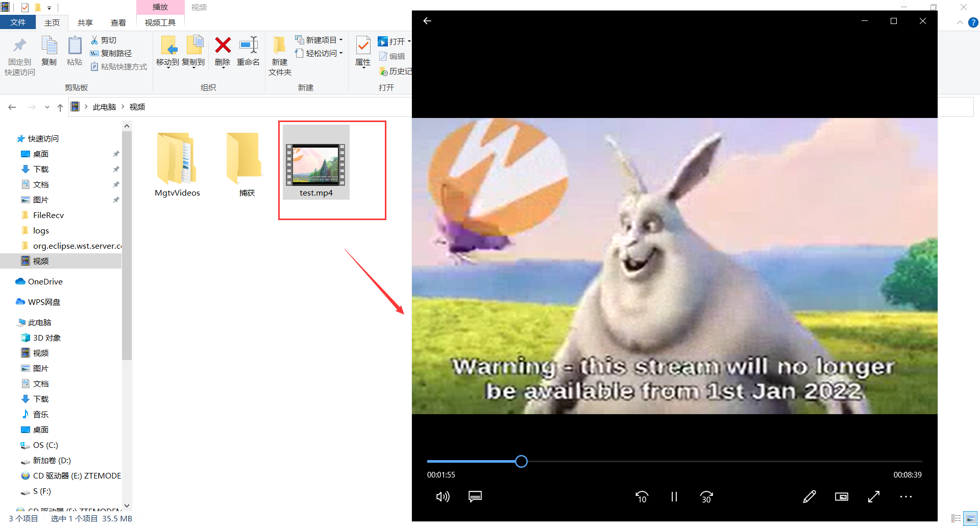Open the MgtvVideos folder
This screenshot has height=526, width=980.
[x=177, y=164]
